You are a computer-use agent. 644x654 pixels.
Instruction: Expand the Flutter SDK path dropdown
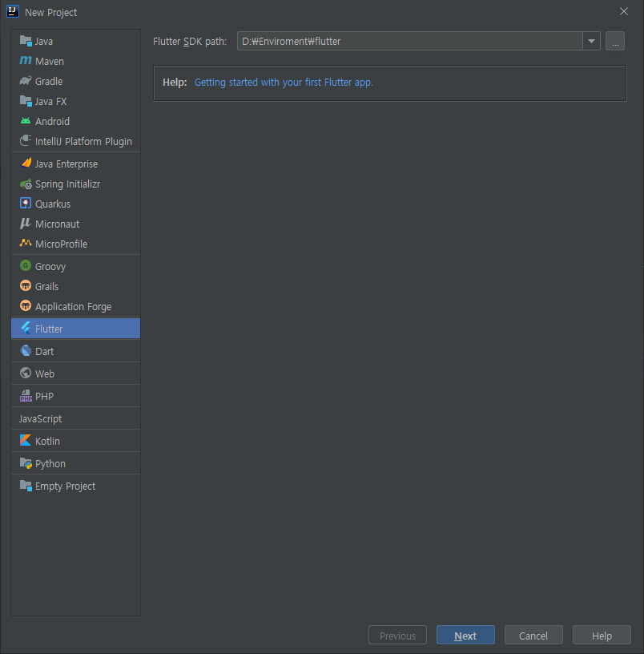click(x=591, y=42)
